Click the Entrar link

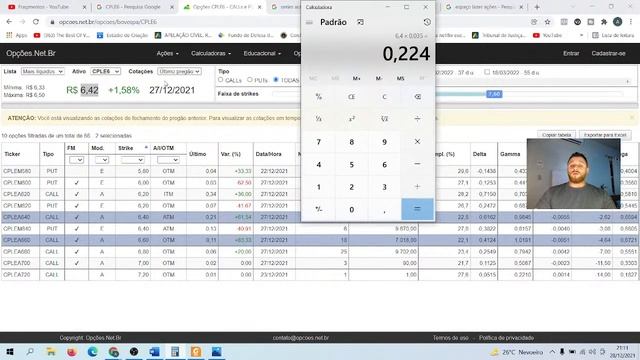(x=571, y=53)
